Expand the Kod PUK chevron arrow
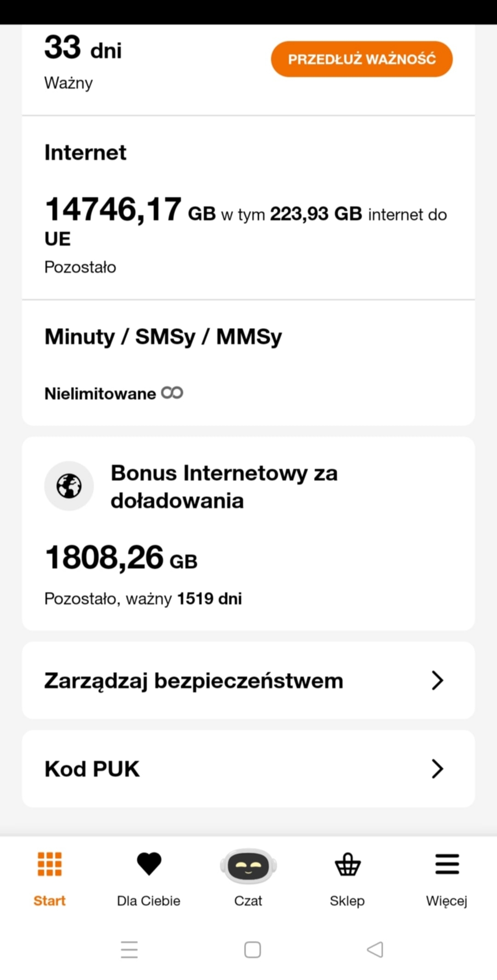This screenshot has width=497, height=980. pos(437,769)
